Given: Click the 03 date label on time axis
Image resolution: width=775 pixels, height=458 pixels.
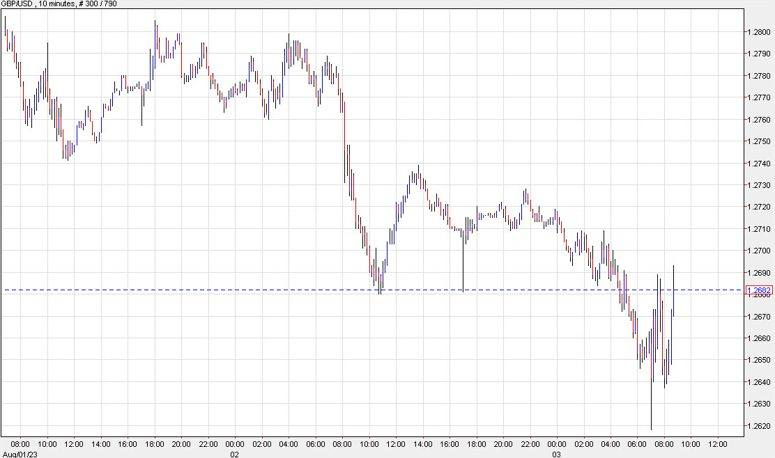Looking at the screenshot, I should [557, 452].
